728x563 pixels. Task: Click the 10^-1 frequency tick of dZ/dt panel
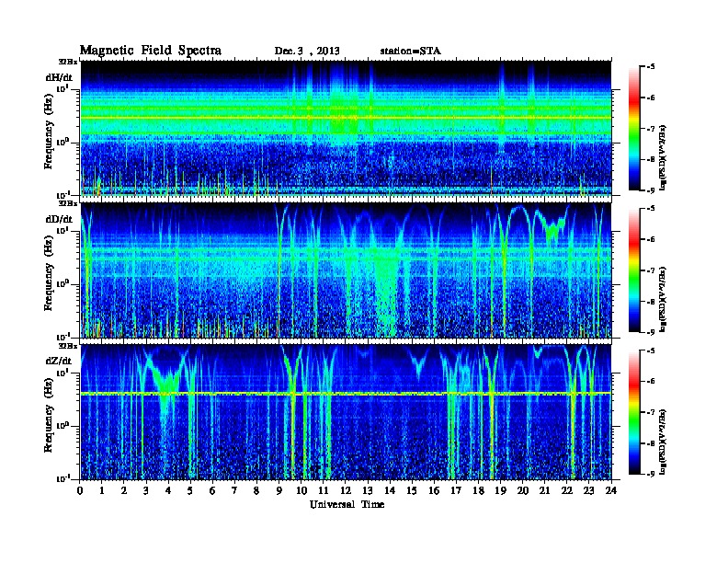pos(63,478)
